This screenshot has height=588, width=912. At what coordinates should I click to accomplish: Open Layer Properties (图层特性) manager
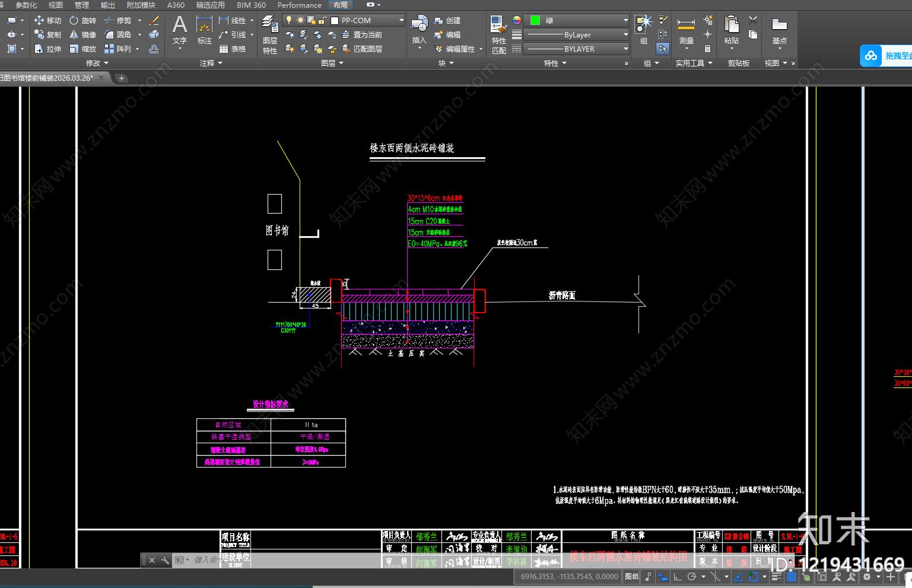270,35
